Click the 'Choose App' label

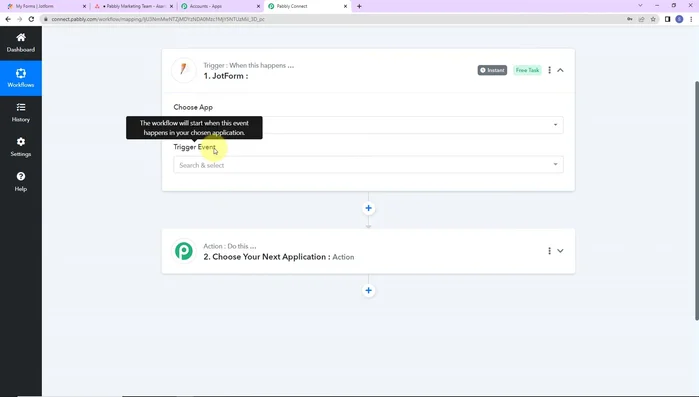click(193, 107)
